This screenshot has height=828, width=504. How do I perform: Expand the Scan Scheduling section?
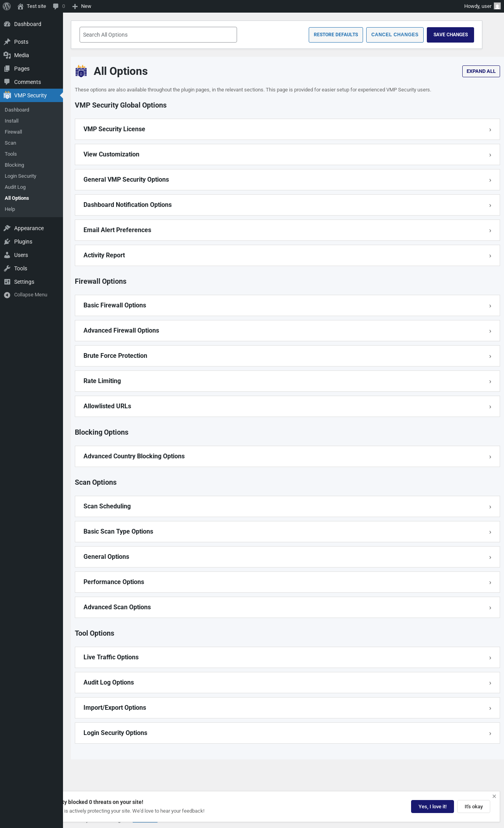coord(287,506)
